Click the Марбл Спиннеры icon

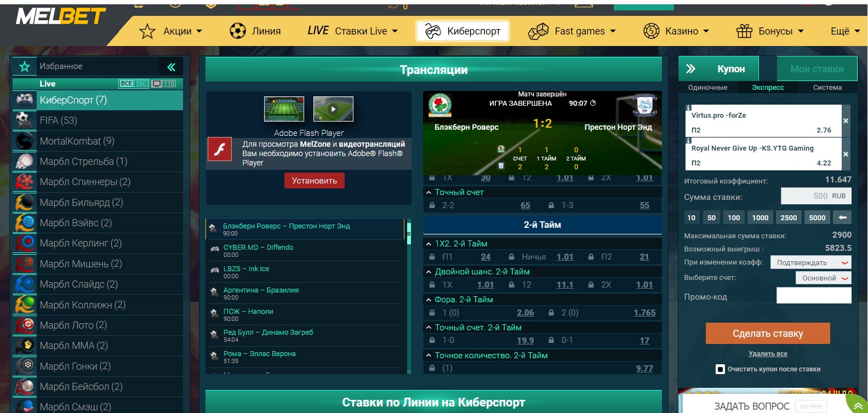coord(24,181)
